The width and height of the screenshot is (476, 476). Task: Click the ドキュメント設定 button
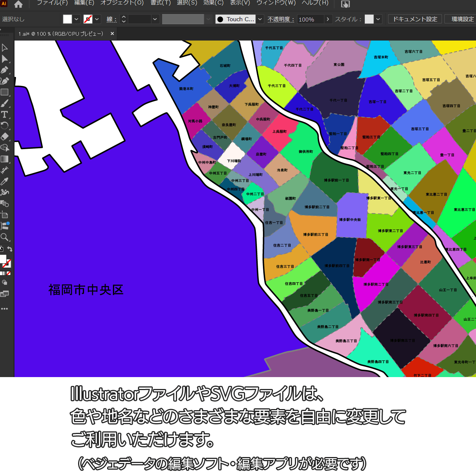tap(415, 19)
